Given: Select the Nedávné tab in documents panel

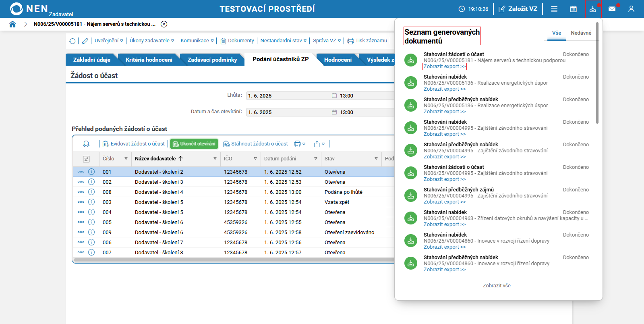Looking at the screenshot, I should 581,33.
